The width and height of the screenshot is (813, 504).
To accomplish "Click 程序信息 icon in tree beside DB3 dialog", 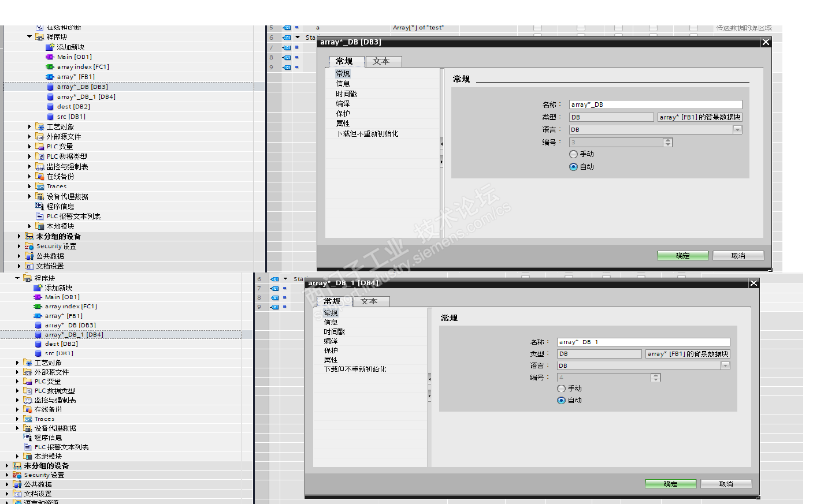I will tap(39, 206).
